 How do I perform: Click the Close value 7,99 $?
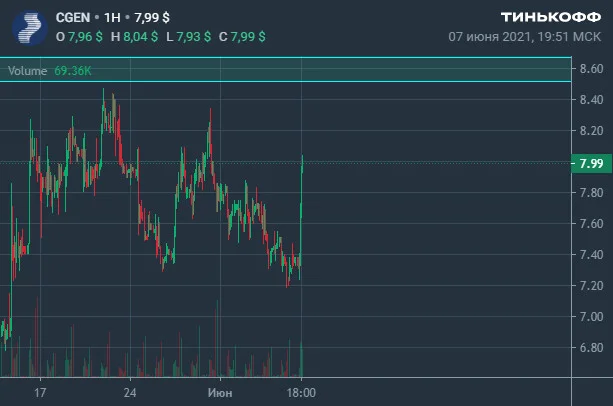coord(248,37)
